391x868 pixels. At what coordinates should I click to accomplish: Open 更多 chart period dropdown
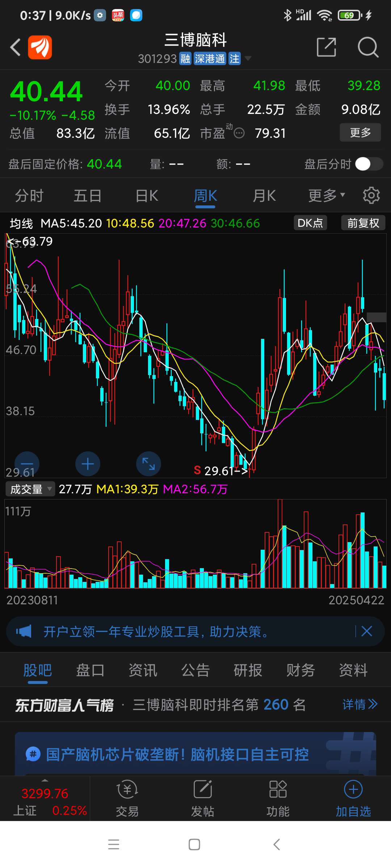point(327,196)
